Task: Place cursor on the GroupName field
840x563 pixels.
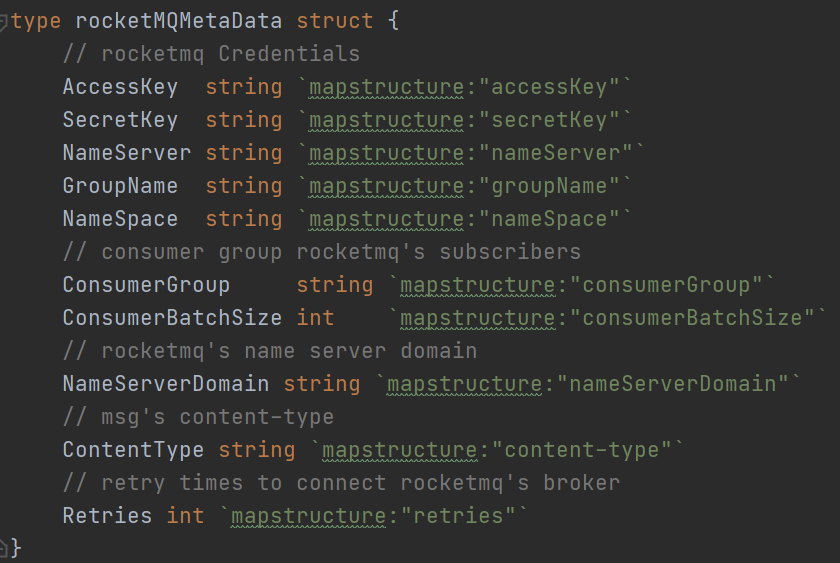Action: coord(120,186)
